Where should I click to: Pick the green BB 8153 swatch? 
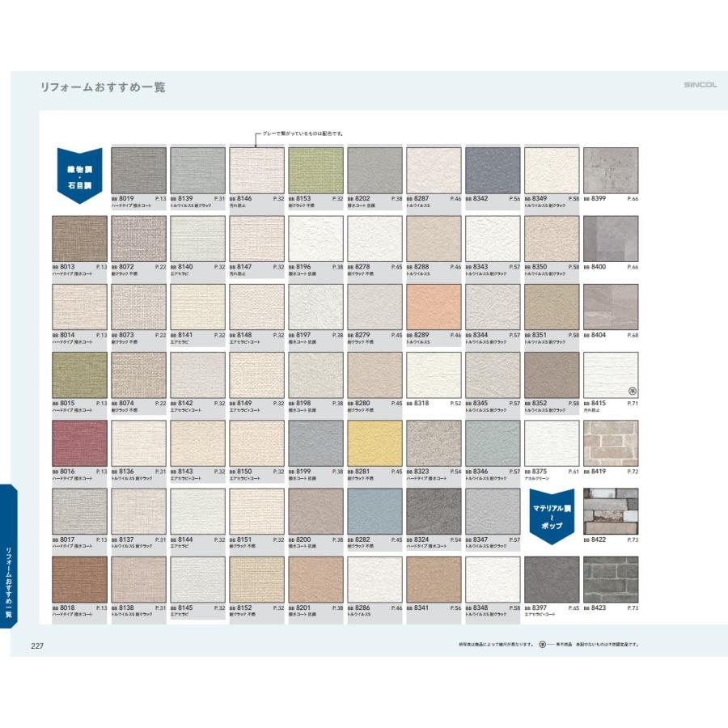coord(315,170)
